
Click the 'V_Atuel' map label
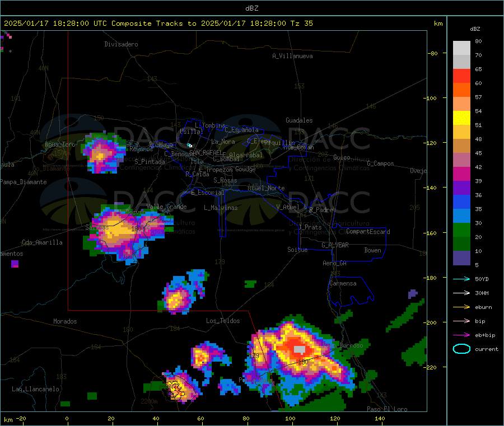(x=288, y=207)
